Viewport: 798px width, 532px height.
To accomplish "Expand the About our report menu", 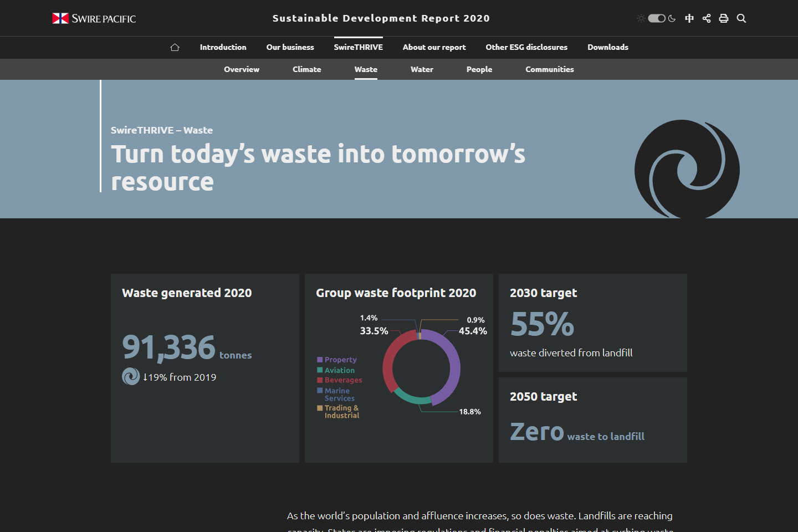I will click(x=434, y=48).
